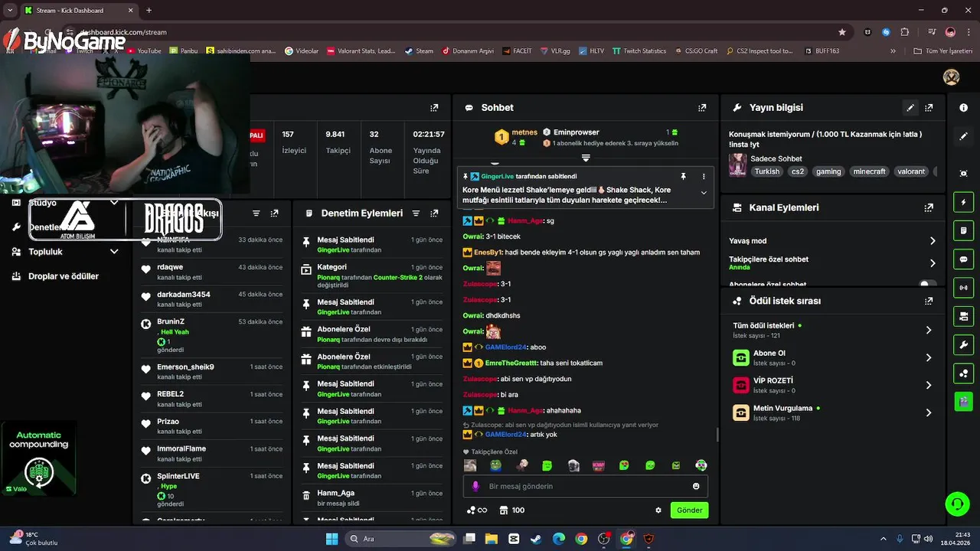
Task: Click Kategori entry in Denetim Eylemleri
Action: tap(373, 276)
